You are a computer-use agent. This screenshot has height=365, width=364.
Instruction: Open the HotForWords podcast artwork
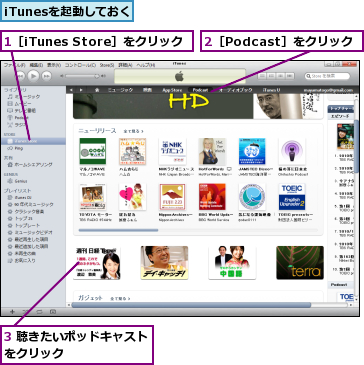212,151
